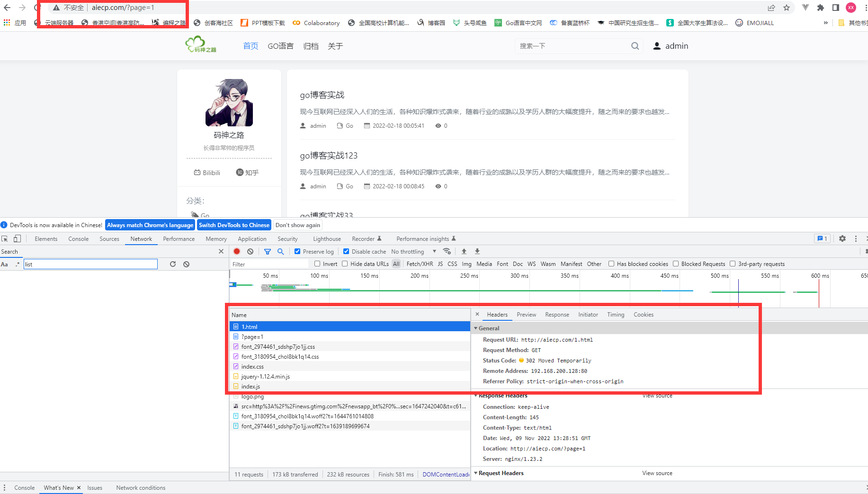The height and width of the screenshot is (494, 868).
Task: Open the XX profile avatar menu
Action: (851, 8)
